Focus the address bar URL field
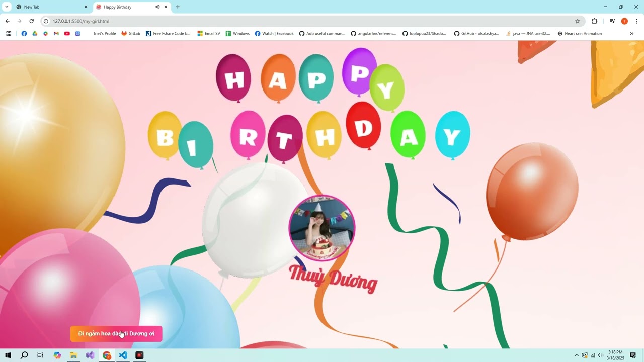The height and width of the screenshot is (362, 644). (312, 21)
